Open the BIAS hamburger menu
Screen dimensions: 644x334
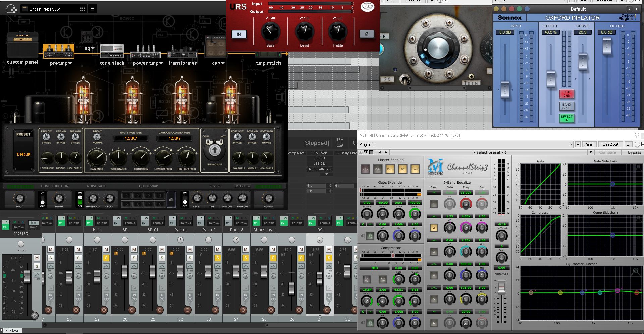pyautogui.click(x=92, y=9)
